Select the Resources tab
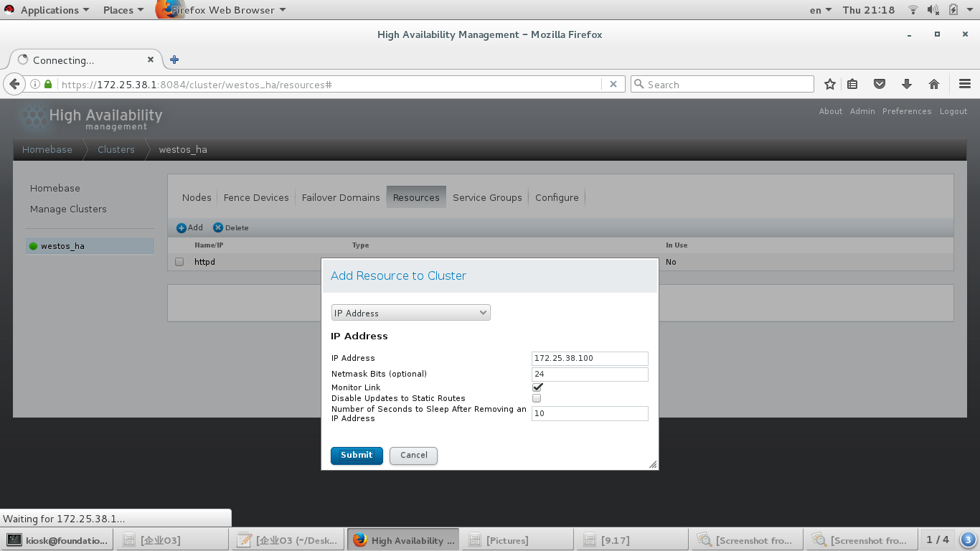Viewport: 980px width, 551px height. click(416, 197)
